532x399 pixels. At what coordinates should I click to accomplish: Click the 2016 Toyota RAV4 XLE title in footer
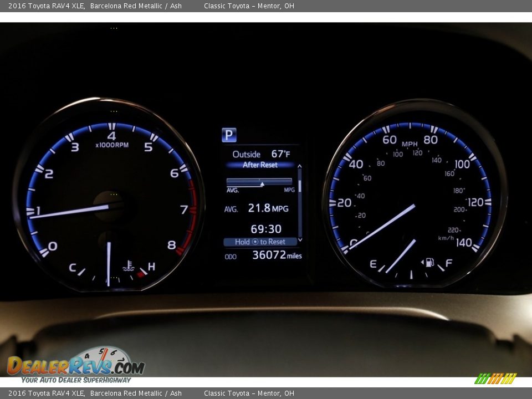(47, 393)
